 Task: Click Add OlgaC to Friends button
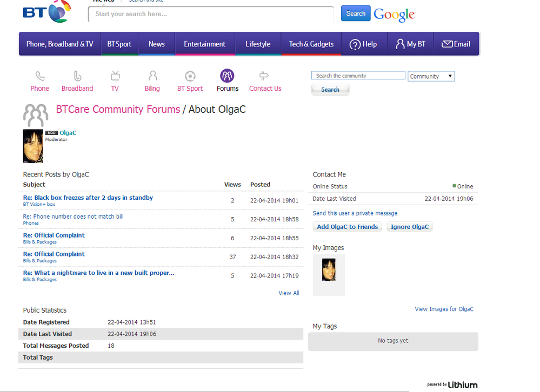click(x=347, y=227)
